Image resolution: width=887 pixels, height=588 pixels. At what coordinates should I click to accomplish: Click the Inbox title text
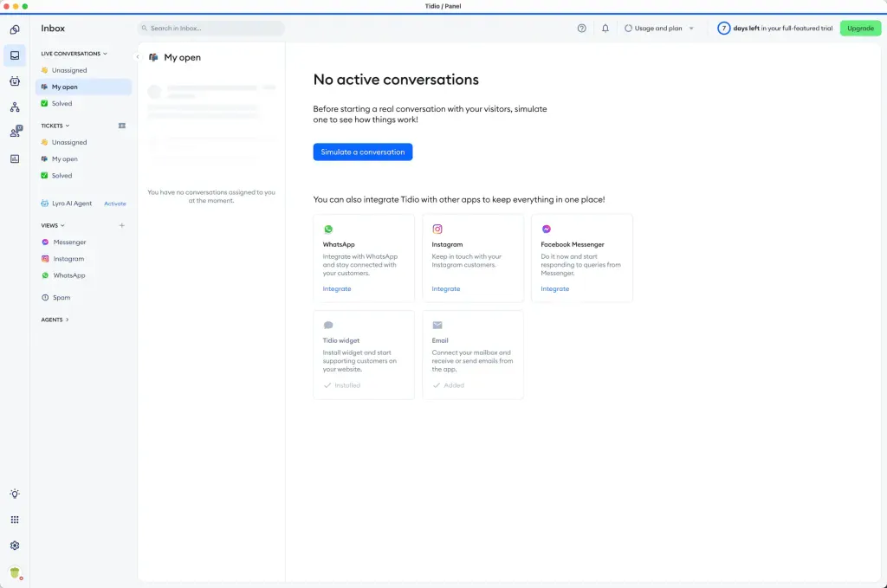[x=53, y=29]
